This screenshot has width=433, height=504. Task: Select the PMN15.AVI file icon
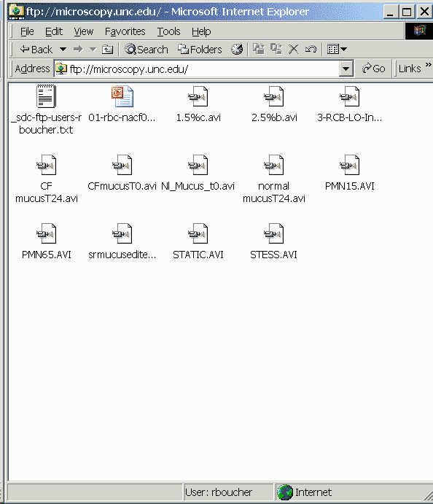(x=349, y=166)
